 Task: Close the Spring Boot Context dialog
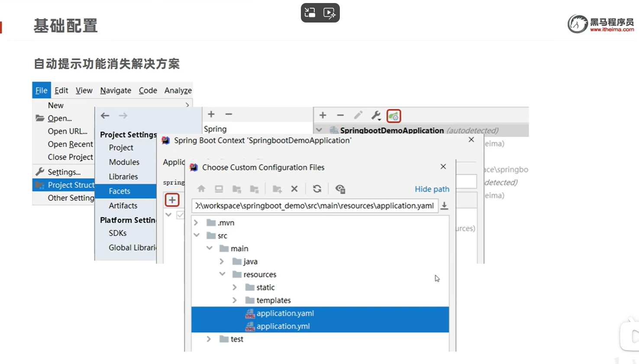click(471, 140)
